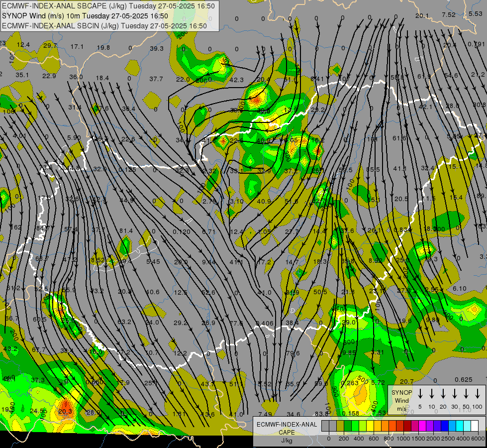Click the J/kg legend unit label
The width and height of the screenshot is (487, 448).
tap(287, 441)
